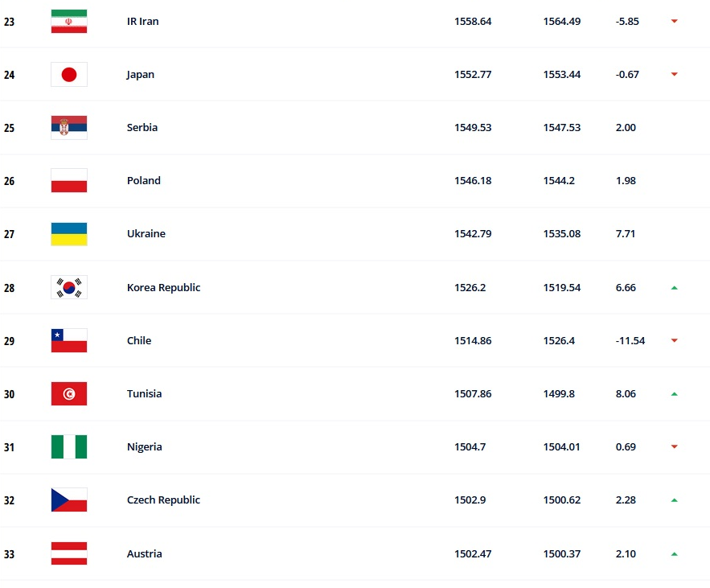Click the Tunisia flag icon
The height and width of the screenshot is (588, 710).
coord(68,394)
